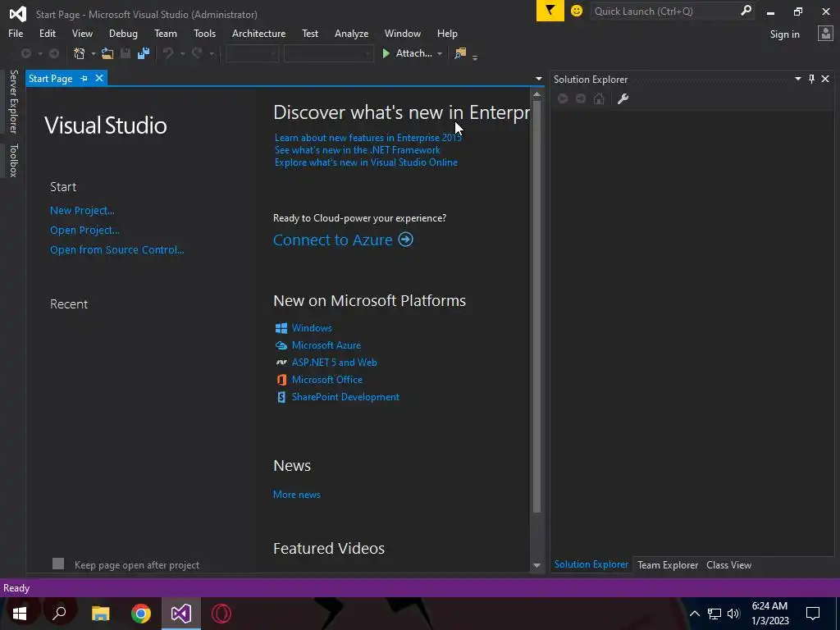Open Opera browser from the taskbar
Image resolution: width=840 pixels, height=630 pixels.
221,614
